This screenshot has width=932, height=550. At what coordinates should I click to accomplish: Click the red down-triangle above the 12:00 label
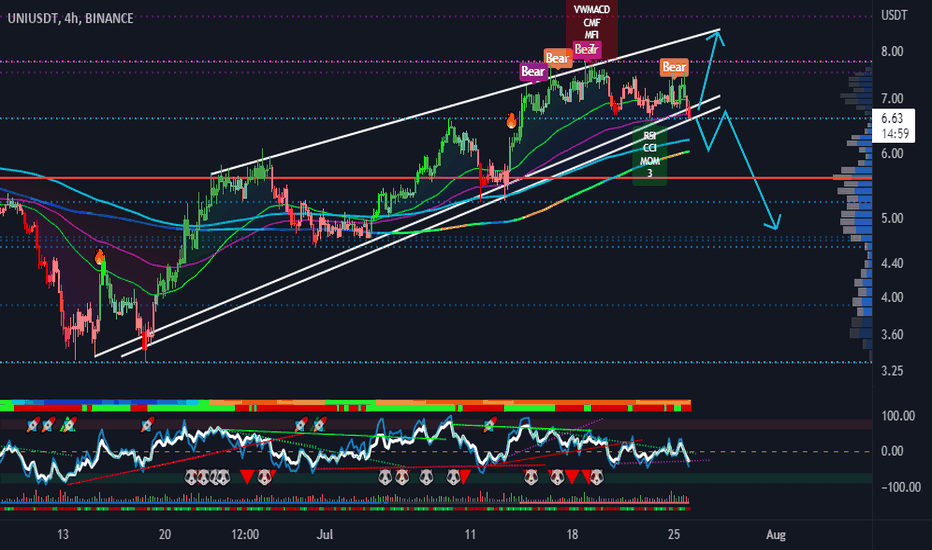pos(245,476)
